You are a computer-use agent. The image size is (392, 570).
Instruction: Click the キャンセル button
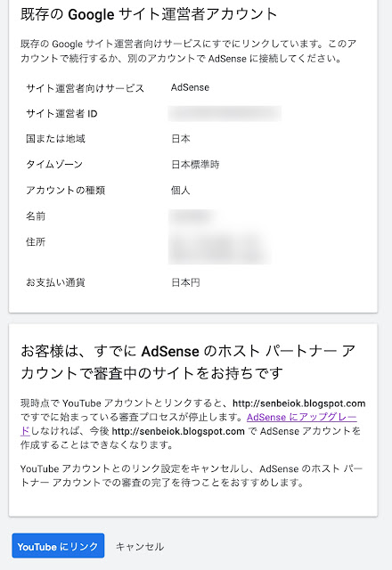[140, 546]
